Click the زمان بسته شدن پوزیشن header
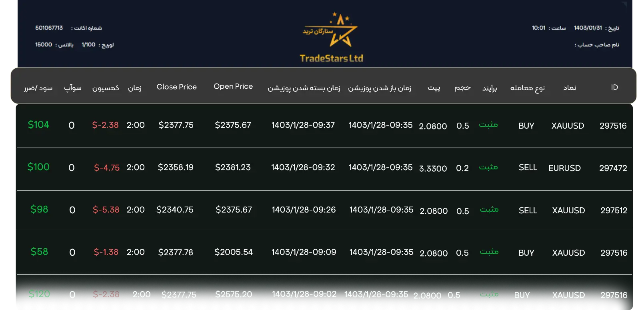 coord(304,88)
